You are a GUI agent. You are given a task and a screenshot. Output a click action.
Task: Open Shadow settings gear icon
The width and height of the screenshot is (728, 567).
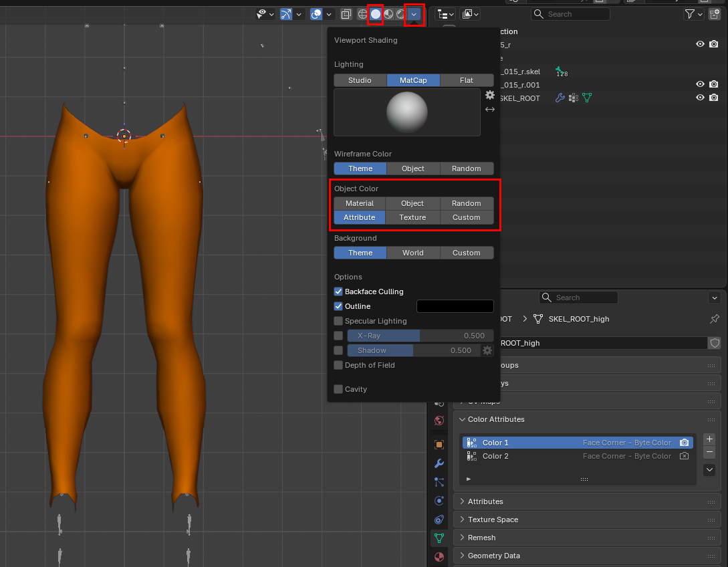tap(487, 350)
